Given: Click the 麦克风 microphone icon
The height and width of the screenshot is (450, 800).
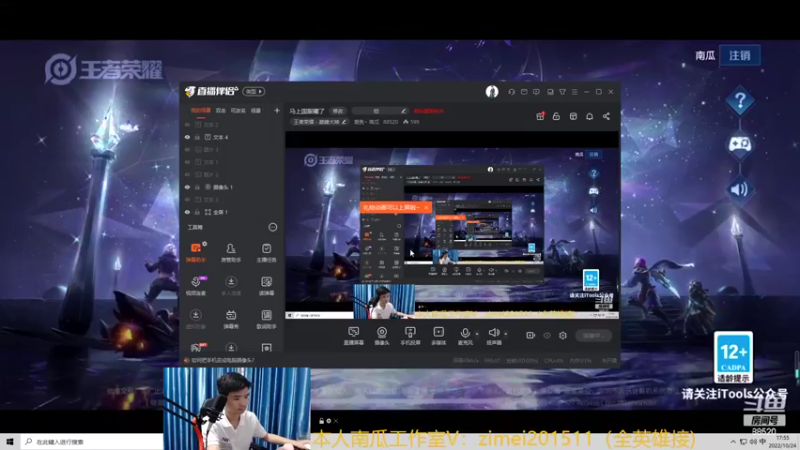Looking at the screenshot, I should [x=465, y=333].
